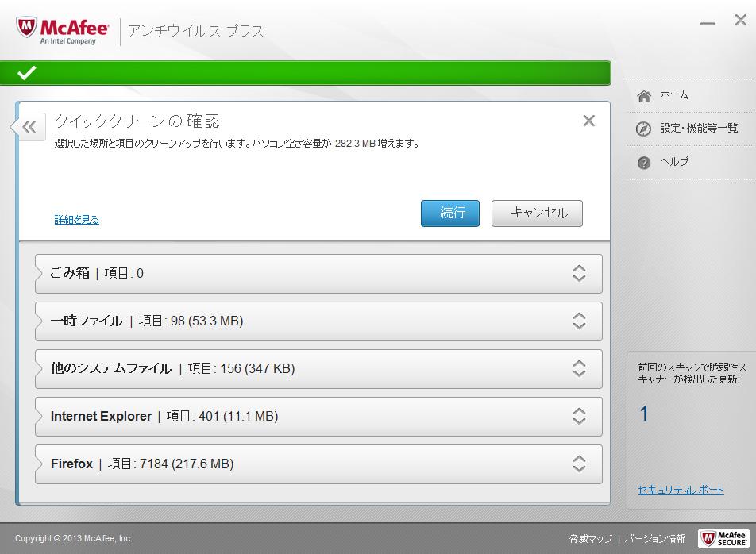
Task: Click the vulnerability update count 1
Action: point(644,414)
